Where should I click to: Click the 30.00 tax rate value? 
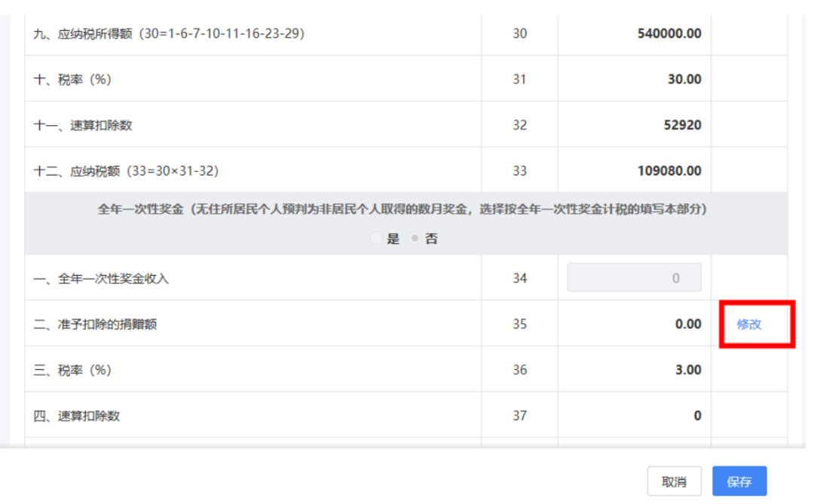[x=684, y=79]
